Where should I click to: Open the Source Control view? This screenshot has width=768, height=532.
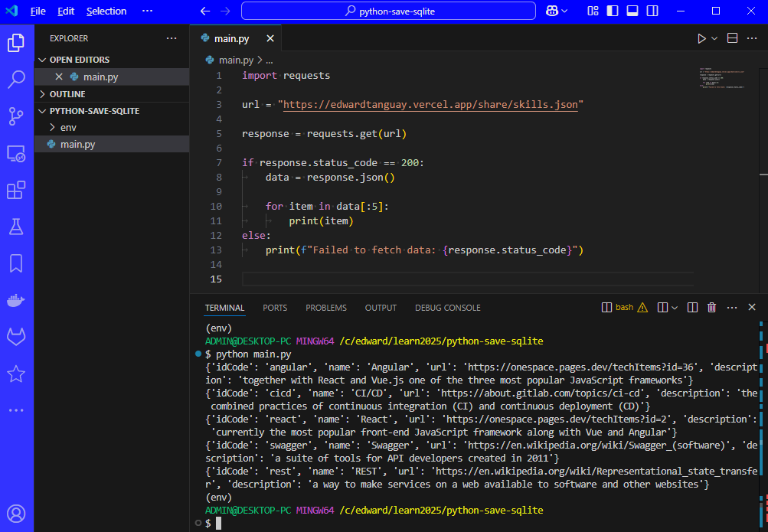[16, 116]
